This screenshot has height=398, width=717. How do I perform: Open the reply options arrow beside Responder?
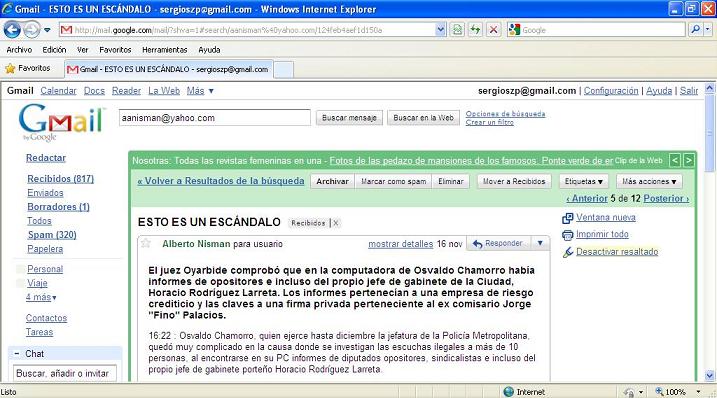point(540,243)
